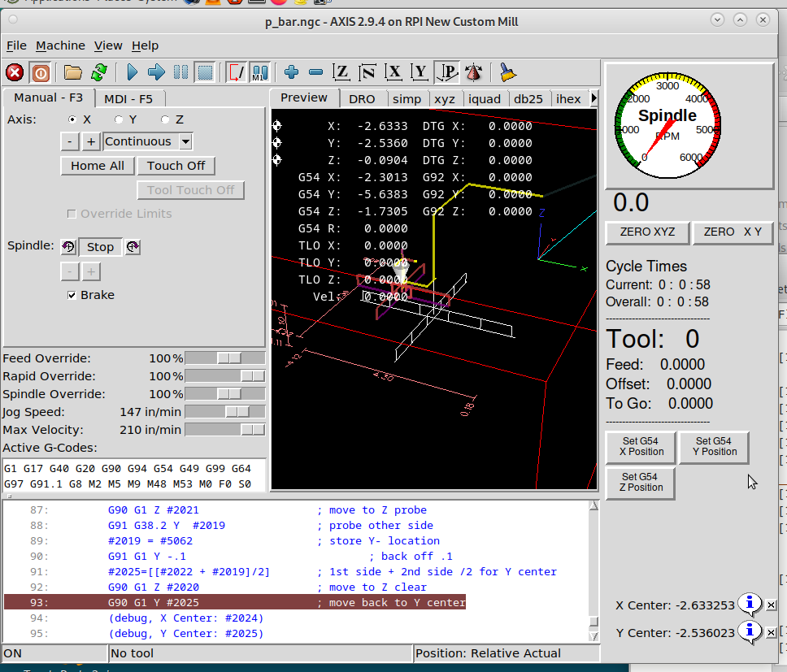787x672 pixels.
Task: Select the Z axis radio button
Action: [166, 119]
